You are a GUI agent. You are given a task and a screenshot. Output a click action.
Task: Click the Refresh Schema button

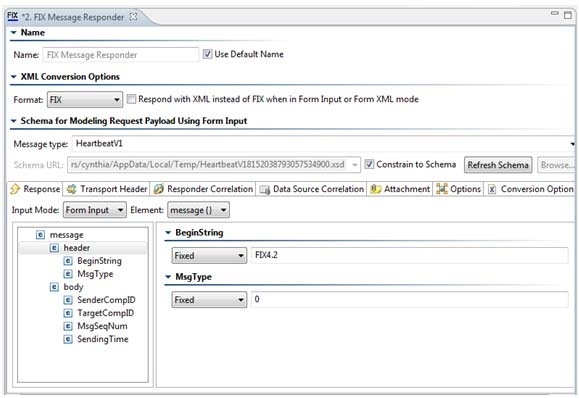coord(498,165)
